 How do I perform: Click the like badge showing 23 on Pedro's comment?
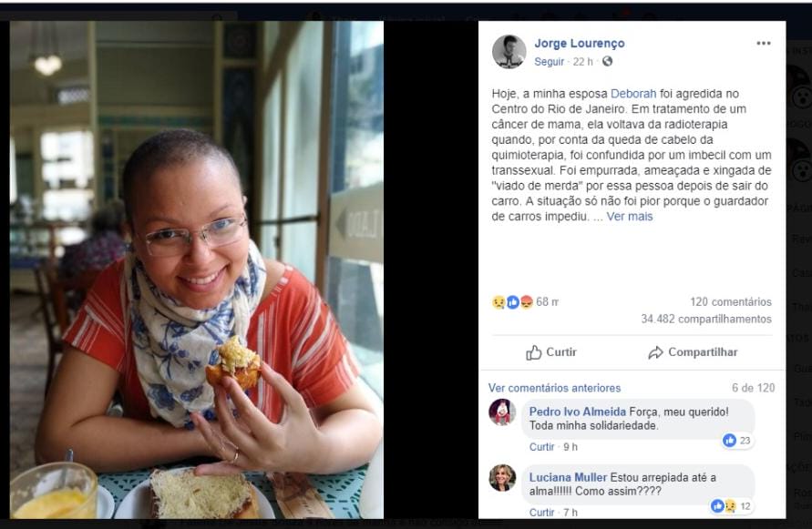click(x=737, y=440)
